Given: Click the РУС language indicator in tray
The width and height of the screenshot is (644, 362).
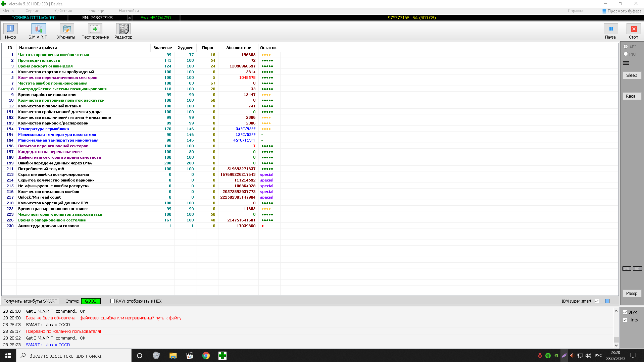Looking at the screenshot, I should click(598, 356).
